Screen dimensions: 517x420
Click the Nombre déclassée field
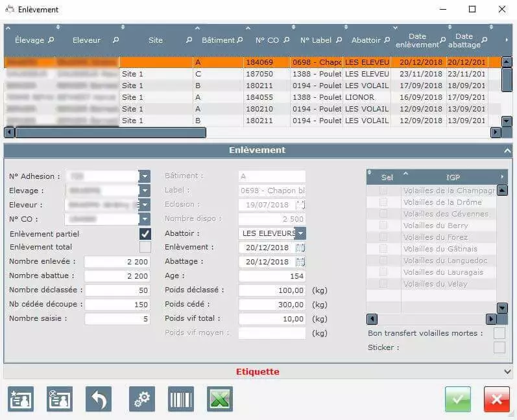(x=117, y=290)
